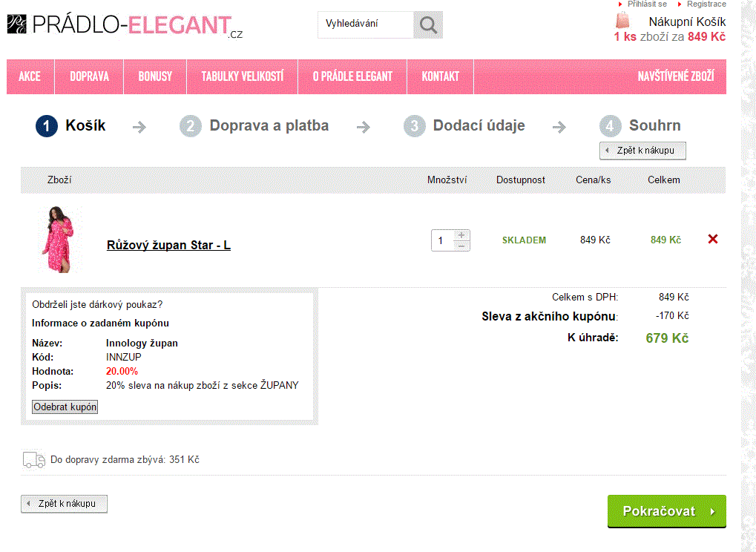Viewport: 756px width, 552px height.
Task: Select step 3 Dodací údaje
Action: pos(464,126)
